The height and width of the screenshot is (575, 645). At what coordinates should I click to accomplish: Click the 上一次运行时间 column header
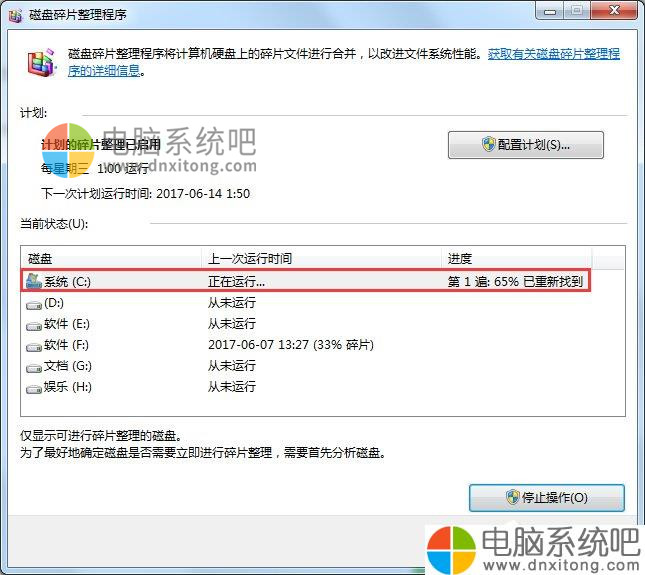pyautogui.click(x=320, y=258)
